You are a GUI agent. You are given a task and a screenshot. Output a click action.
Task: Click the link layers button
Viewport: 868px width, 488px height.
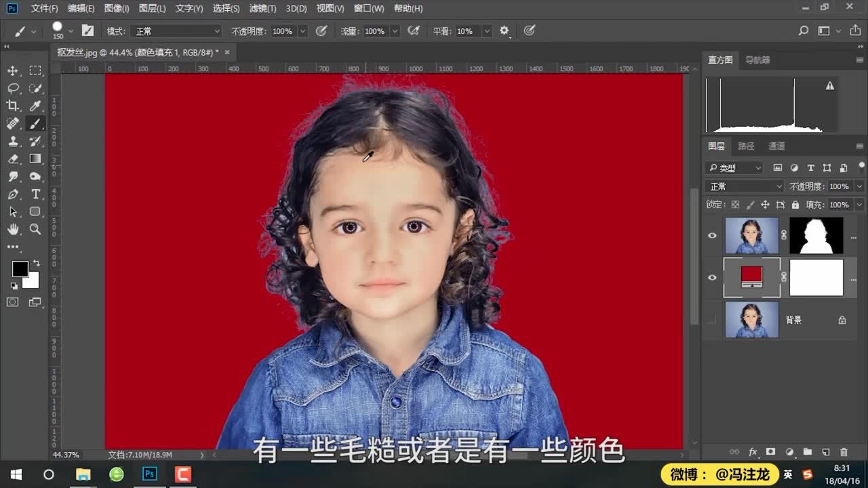point(734,451)
